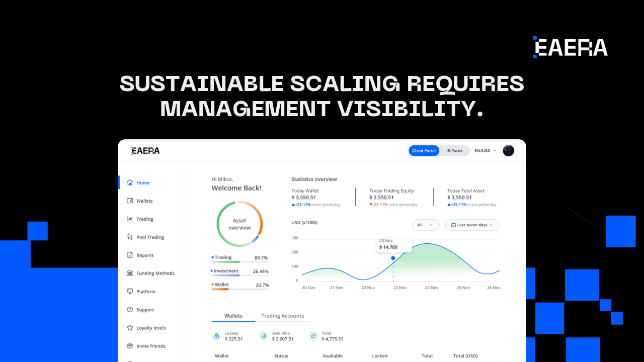Open the EN/USD language currency dropdown
This screenshot has width=644, height=362.
[485, 150]
